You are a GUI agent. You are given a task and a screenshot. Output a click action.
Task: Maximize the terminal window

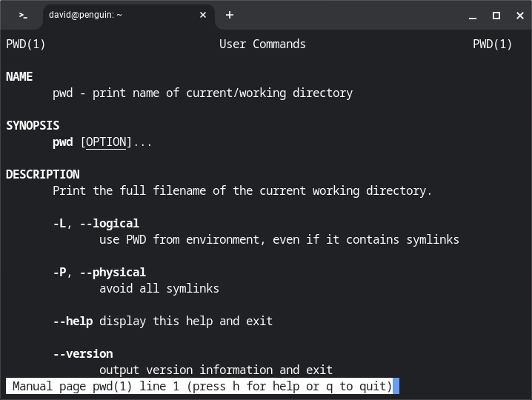click(496, 16)
